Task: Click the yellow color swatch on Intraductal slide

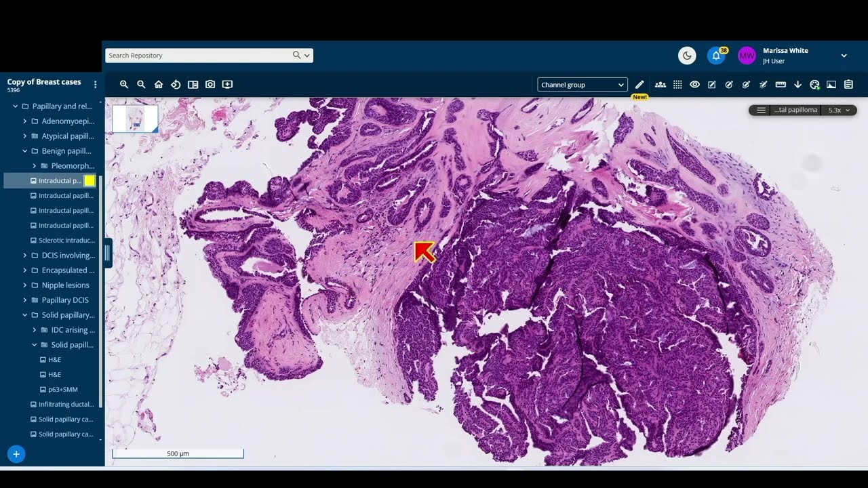Action: [90, 180]
